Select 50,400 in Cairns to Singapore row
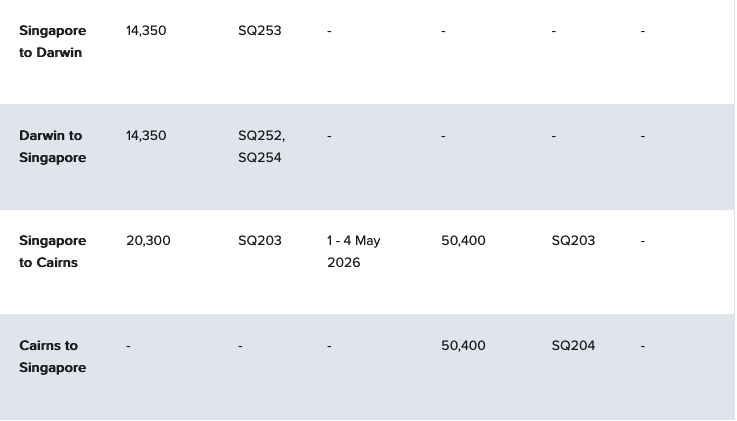This screenshot has width=737, height=421. (x=463, y=346)
